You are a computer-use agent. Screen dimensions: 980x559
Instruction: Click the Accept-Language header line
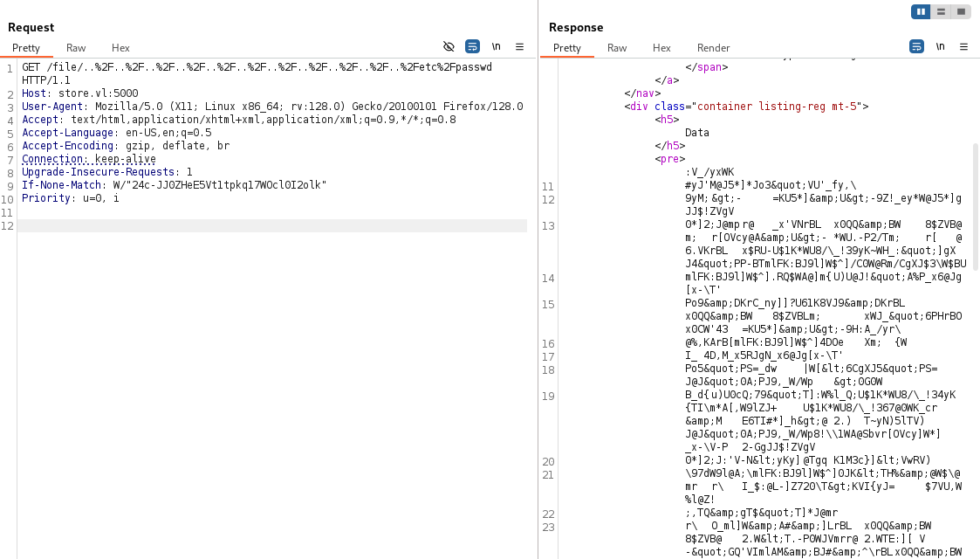pyautogui.click(x=117, y=133)
